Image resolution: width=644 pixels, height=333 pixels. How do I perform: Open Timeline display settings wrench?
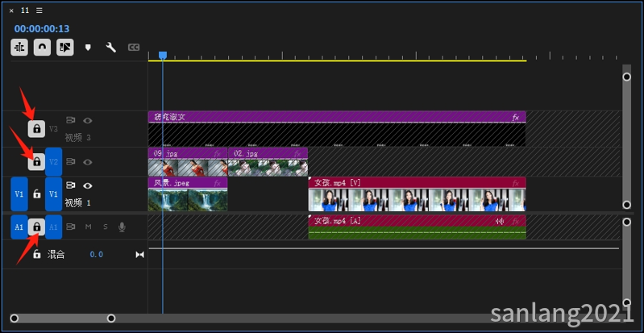(x=111, y=48)
